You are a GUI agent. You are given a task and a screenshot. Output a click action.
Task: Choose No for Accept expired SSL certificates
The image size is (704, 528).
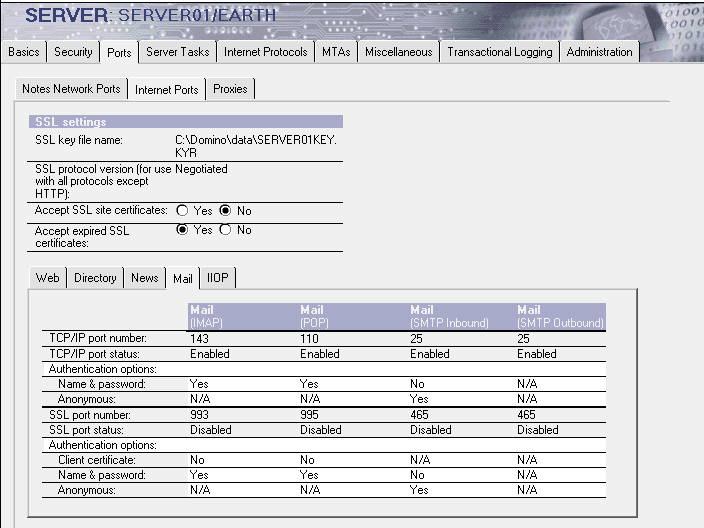(225, 229)
